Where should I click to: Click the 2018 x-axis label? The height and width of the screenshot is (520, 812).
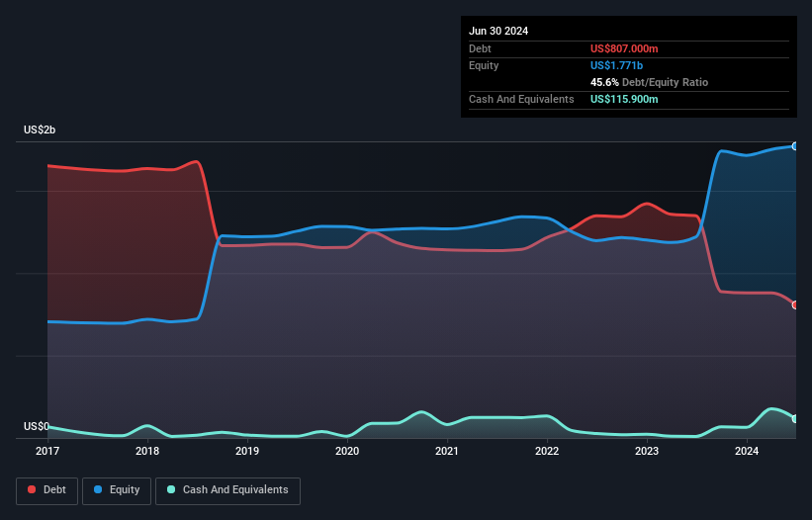147,451
